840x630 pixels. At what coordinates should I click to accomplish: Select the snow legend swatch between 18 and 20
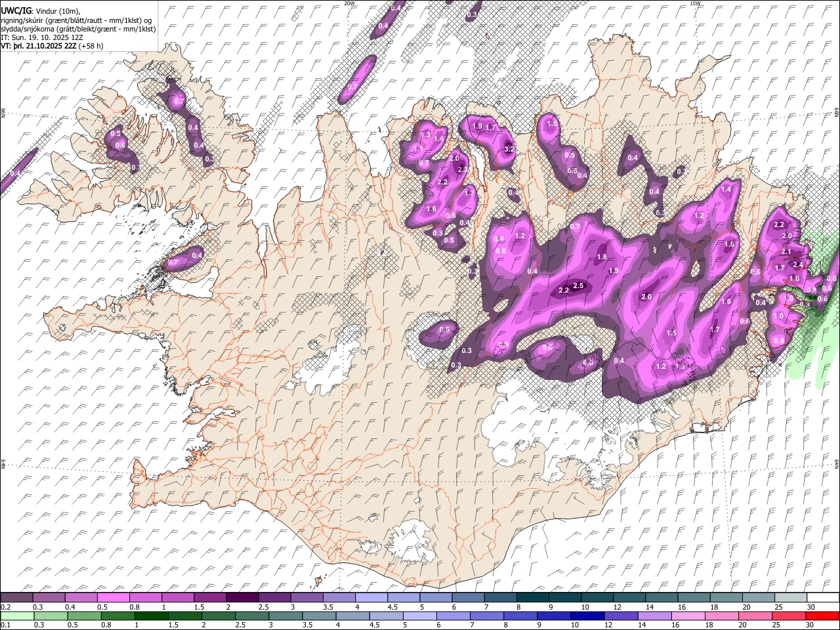(x=725, y=598)
